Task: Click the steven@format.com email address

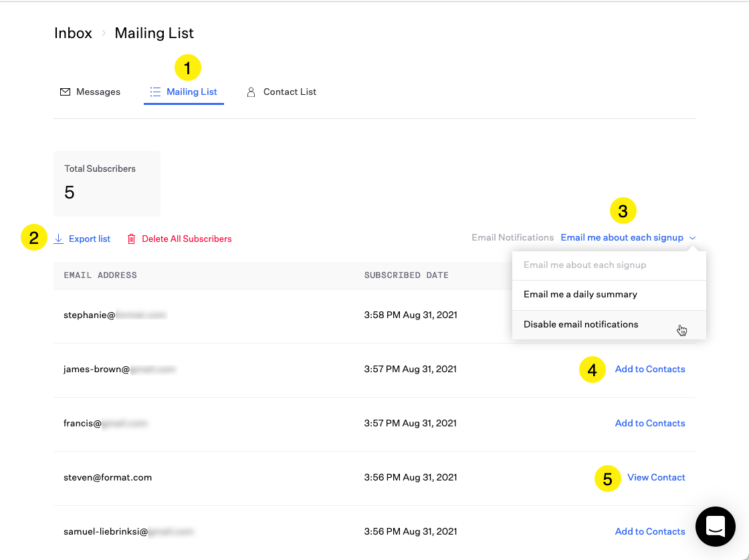Action: pyautogui.click(x=108, y=477)
